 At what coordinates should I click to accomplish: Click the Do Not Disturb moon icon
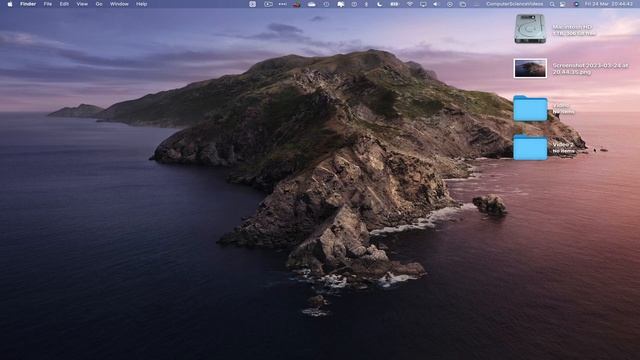(x=380, y=4)
